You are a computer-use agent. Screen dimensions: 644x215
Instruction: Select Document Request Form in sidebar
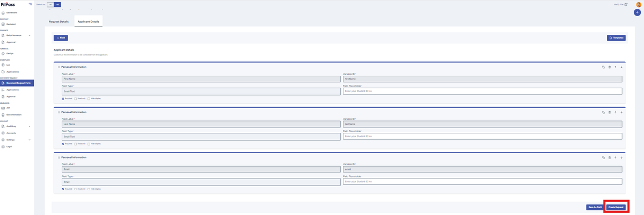click(x=17, y=83)
